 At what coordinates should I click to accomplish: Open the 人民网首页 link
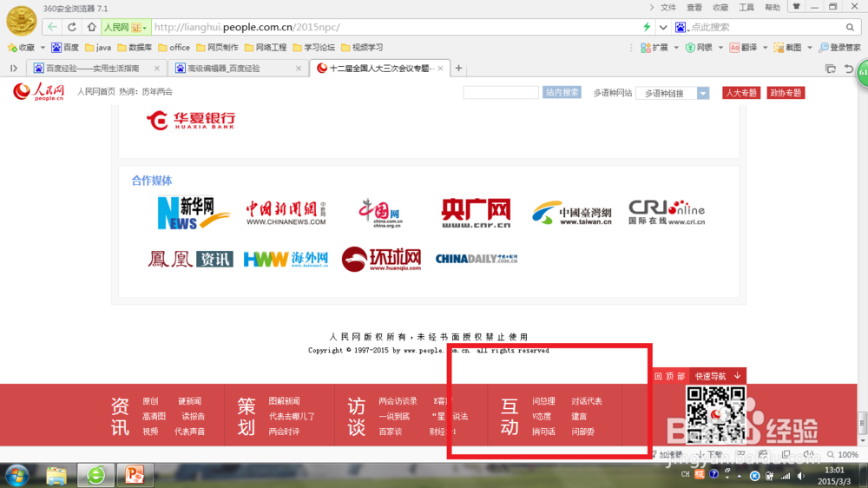coord(95,92)
